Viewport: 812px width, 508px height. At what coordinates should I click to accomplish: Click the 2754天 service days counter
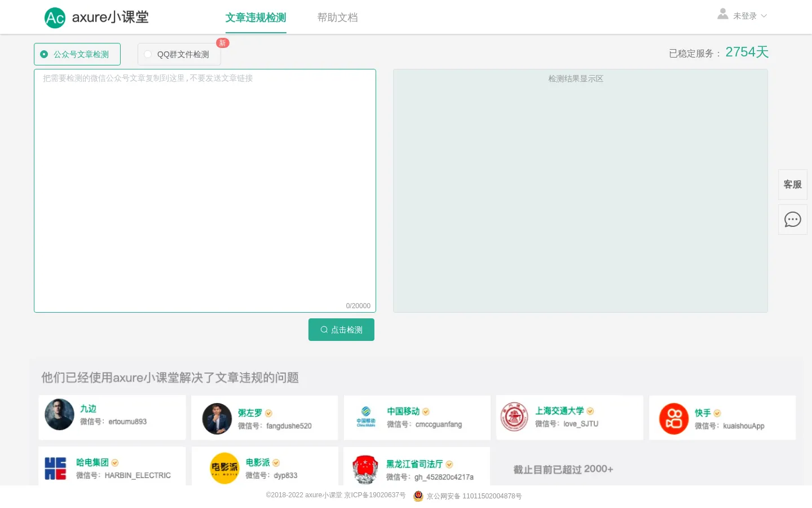[747, 52]
